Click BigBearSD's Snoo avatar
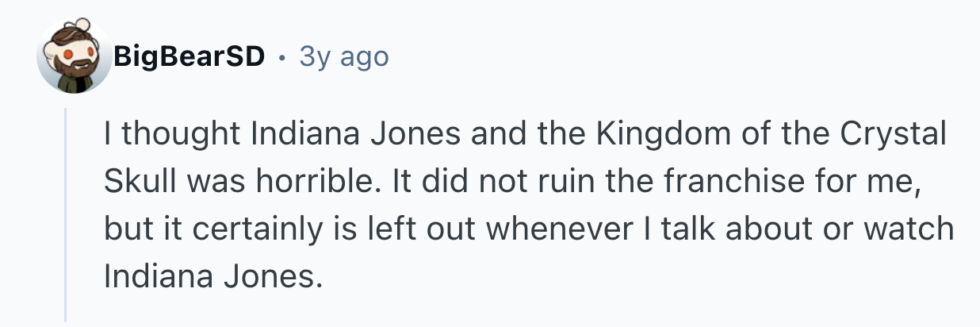The image size is (980, 327). 74,57
